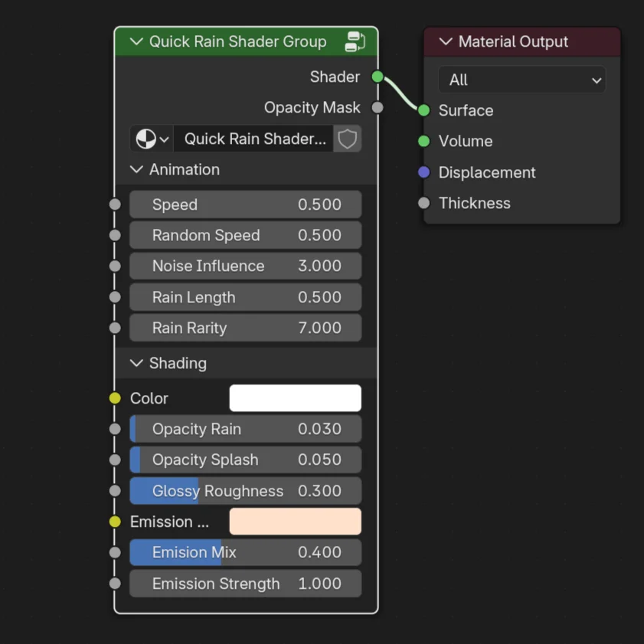Click the Opacity Mask output socket
Image resolution: width=644 pixels, height=644 pixels.
[x=378, y=107]
